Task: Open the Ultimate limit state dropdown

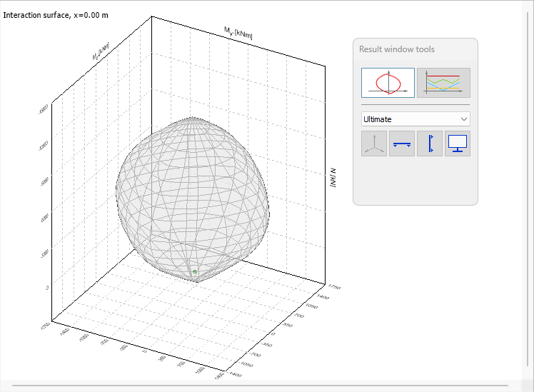Action: pyautogui.click(x=415, y=119)
